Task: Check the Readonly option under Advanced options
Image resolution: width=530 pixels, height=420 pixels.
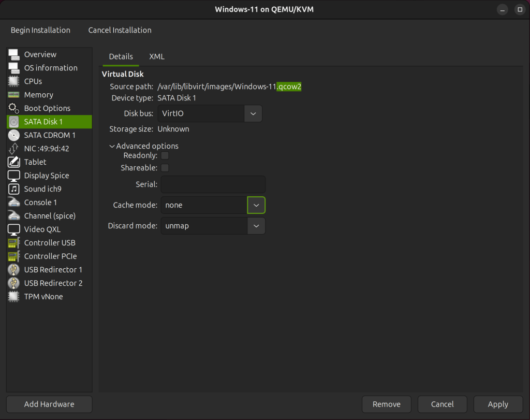Action: tap(165, 155)
